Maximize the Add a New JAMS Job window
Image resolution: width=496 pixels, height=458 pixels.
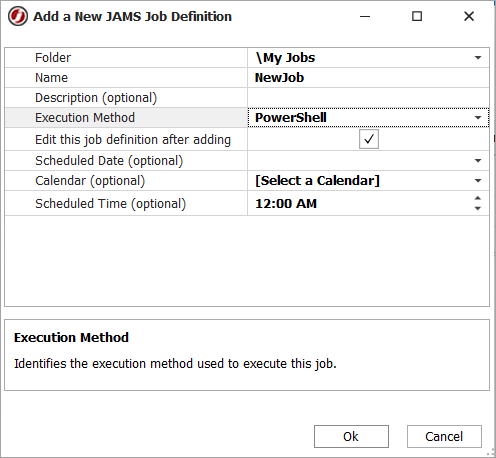pyautogui.click(x=417, y=16)
